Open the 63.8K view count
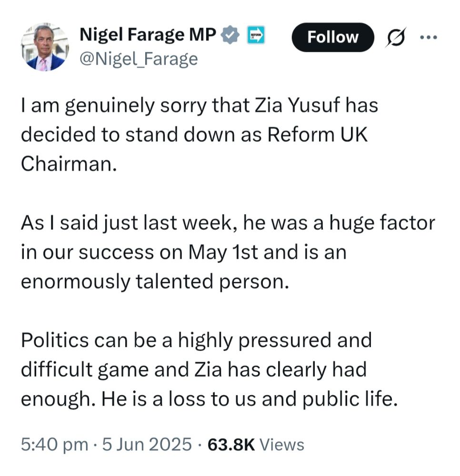The image size is (460, 476). pos(231,445)
